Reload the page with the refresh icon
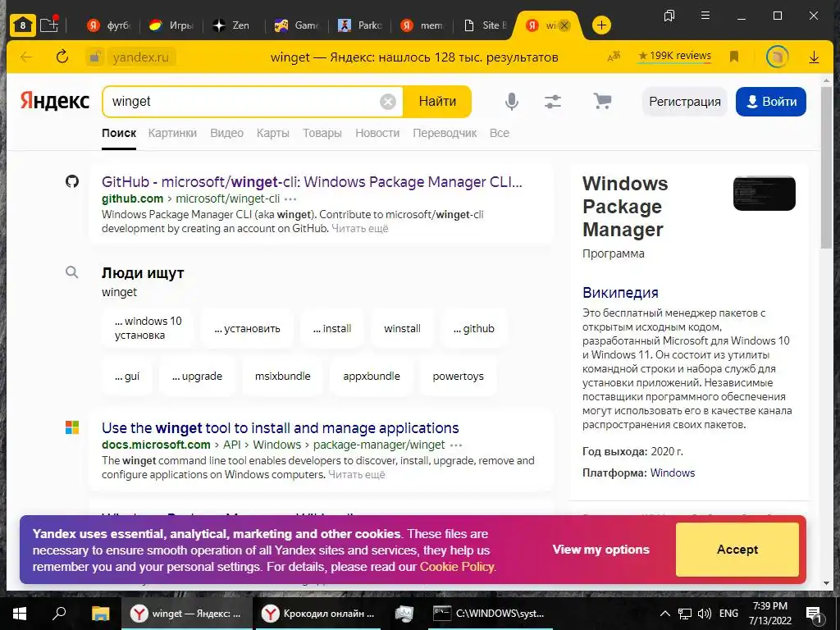The width and height of the screenshot is (840, 630). pos(62,57)
